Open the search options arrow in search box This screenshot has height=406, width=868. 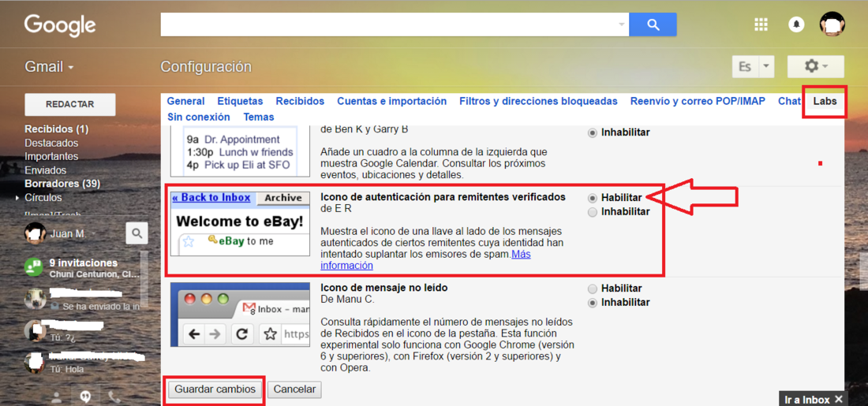point(621,24)
